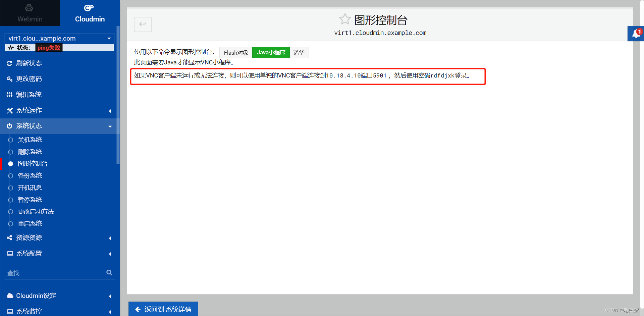The height and width of the screenshot is (316, 644).
Task: Select the 关机系统 radio option
Action: 11,140
